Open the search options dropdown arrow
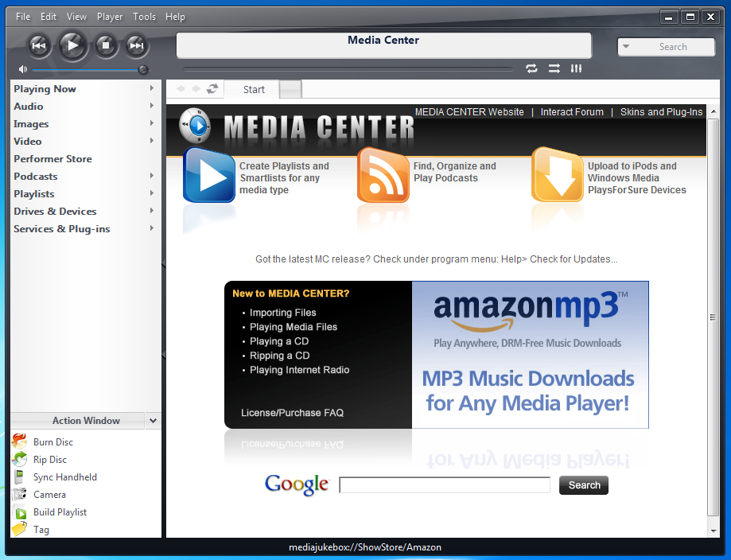The width and height of the screenshot is (731, 560). click(626, 47)
